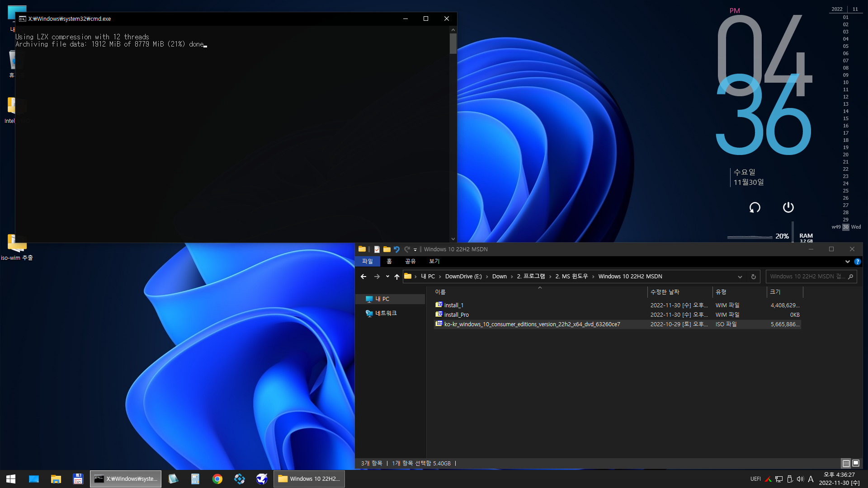The image size is (868, 488).
Task: Switch to the cmd.exe taskbar button
Action: click(126, 479)
